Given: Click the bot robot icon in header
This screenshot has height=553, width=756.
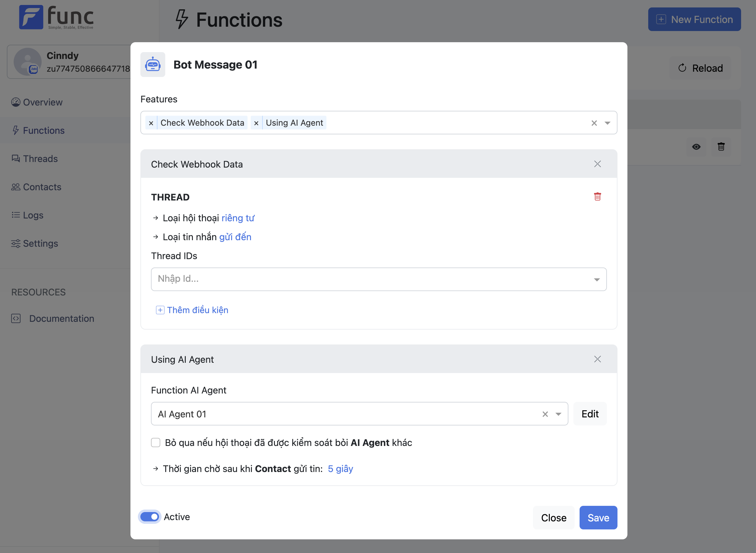Looking at the screenshot, I should (x=153, y=65).
